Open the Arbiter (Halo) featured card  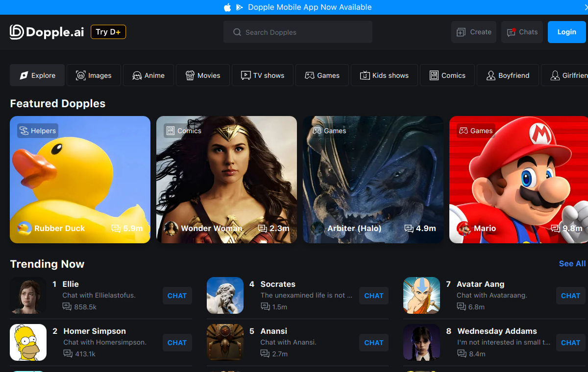click(x=373, y=180)
